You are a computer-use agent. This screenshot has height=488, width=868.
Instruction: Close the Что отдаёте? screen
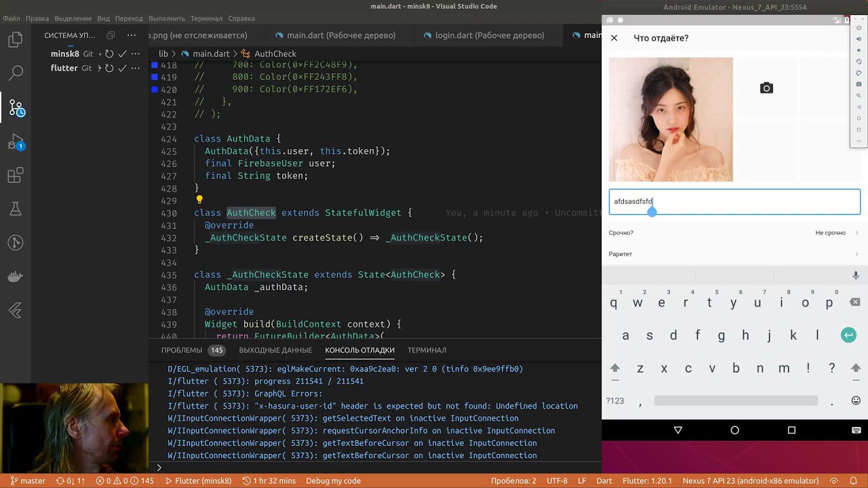(x=614, y=38)
